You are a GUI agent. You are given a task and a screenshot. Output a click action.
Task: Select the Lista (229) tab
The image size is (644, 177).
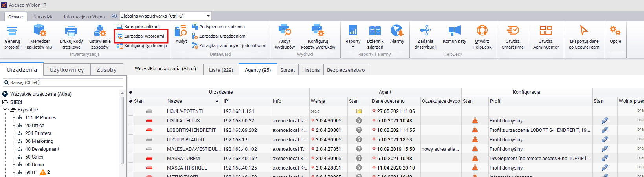tap(221, 70)
